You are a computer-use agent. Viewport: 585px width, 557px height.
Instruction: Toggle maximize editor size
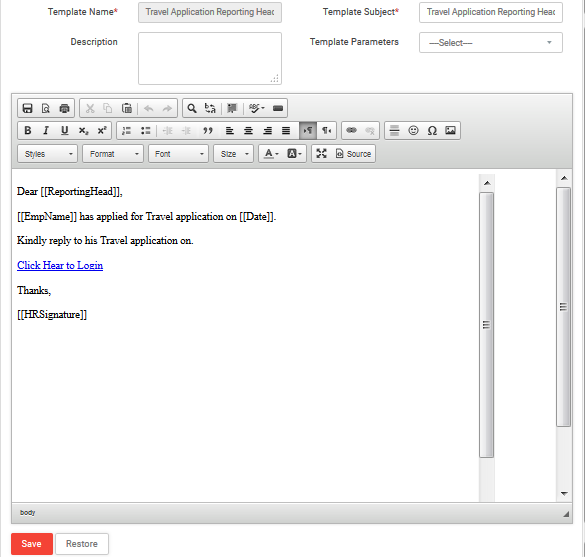[321, 154]
